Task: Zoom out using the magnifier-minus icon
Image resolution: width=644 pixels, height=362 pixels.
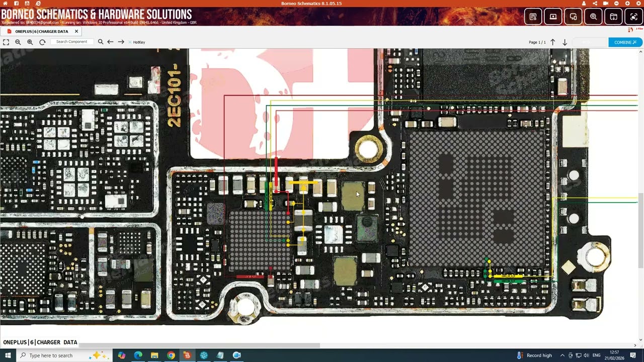Action: pyautogui.click(x=18, y=42)
